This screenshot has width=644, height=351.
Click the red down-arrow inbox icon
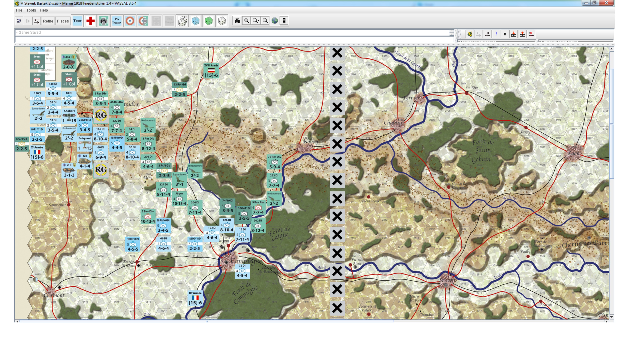(514, 34)
